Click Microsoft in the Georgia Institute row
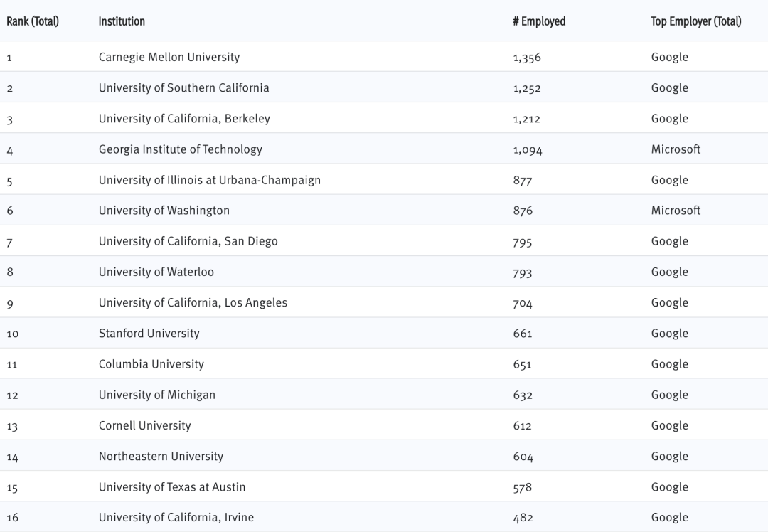 [676, 149]
